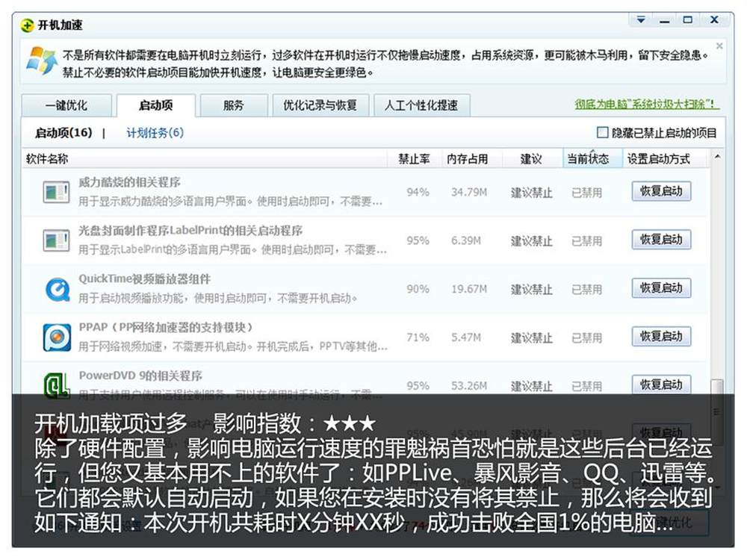Open the 系统垃圾大扫除 green link
The width and height of the screenshot is (747, 560).
[647, 104]
